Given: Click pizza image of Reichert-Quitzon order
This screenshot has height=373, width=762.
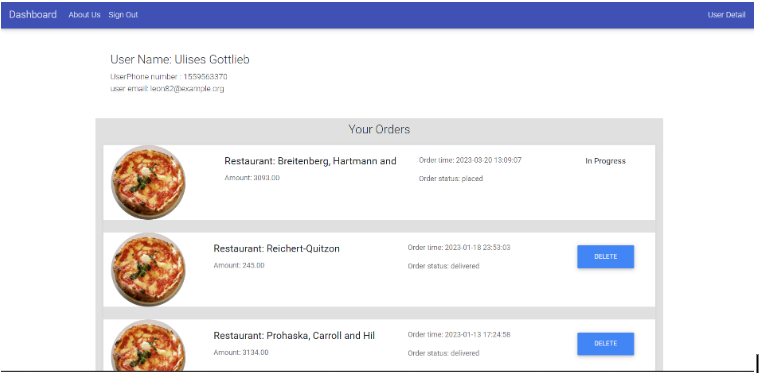Looking at the screenshot, I should (x=148, y=269).
